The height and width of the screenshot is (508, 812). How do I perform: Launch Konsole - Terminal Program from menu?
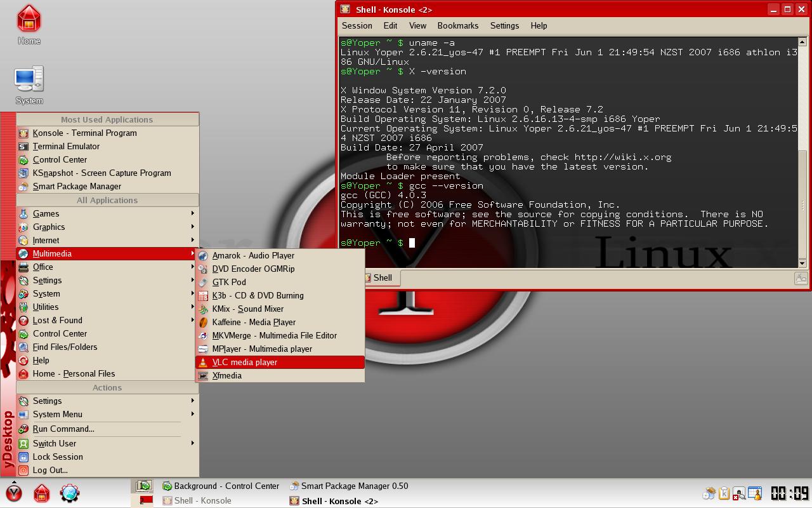coord(107,133)
